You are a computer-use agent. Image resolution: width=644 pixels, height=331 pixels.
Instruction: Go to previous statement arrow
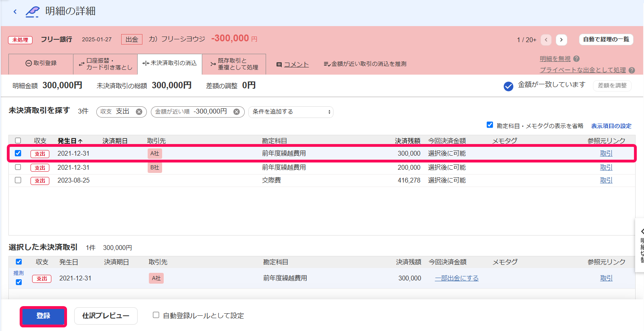point(546,40)
